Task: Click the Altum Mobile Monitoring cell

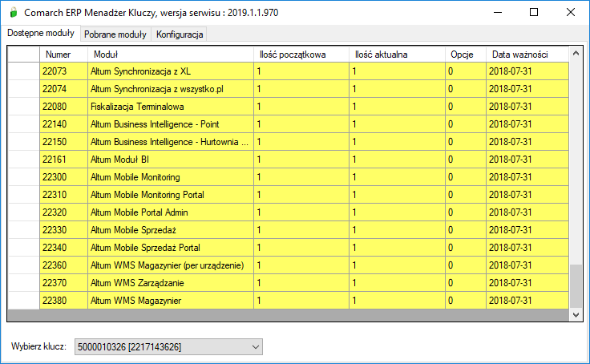Action: click(171, 177)
